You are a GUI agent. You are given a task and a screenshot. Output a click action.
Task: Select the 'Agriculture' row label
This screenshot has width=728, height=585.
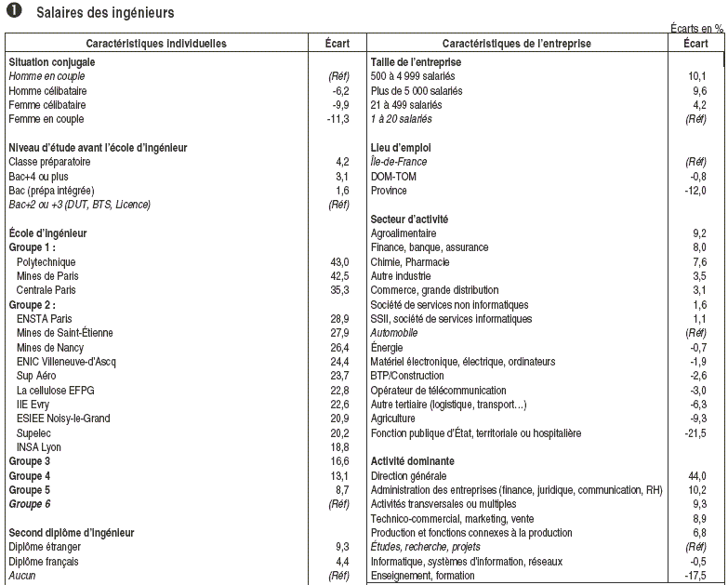tap(392, 419)
